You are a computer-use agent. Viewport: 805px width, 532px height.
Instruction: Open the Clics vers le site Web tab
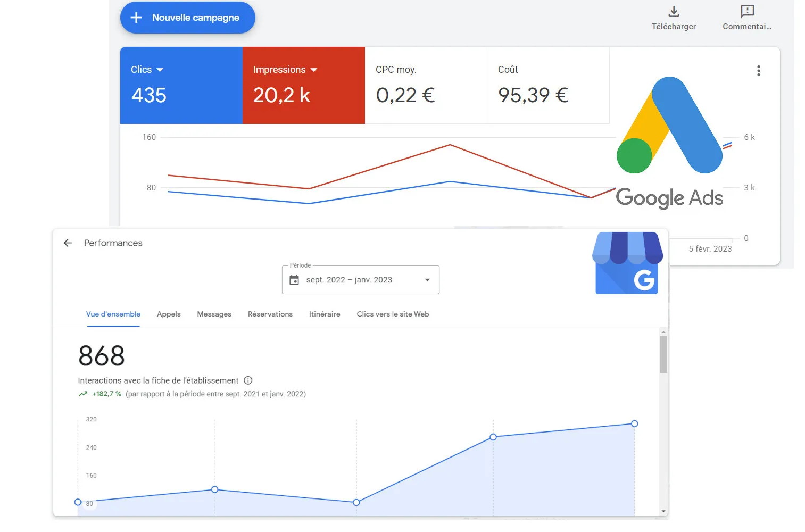click(393, 314)
